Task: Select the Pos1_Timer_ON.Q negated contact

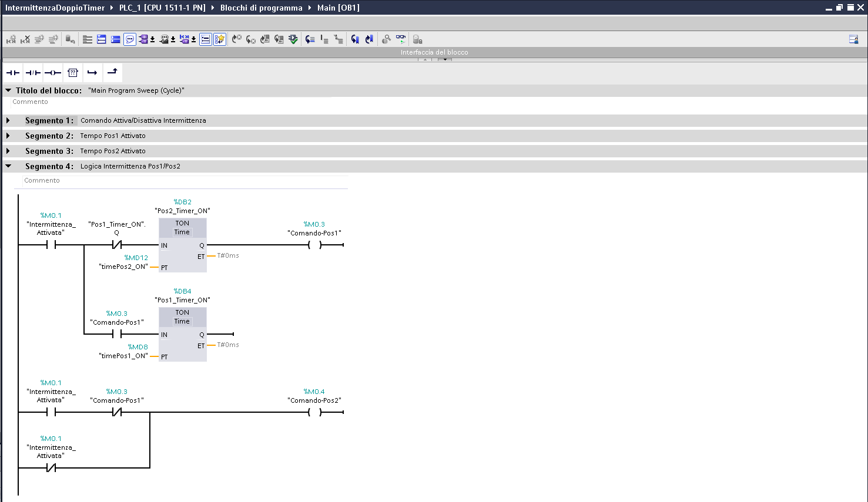Action: tap(116, 245)
